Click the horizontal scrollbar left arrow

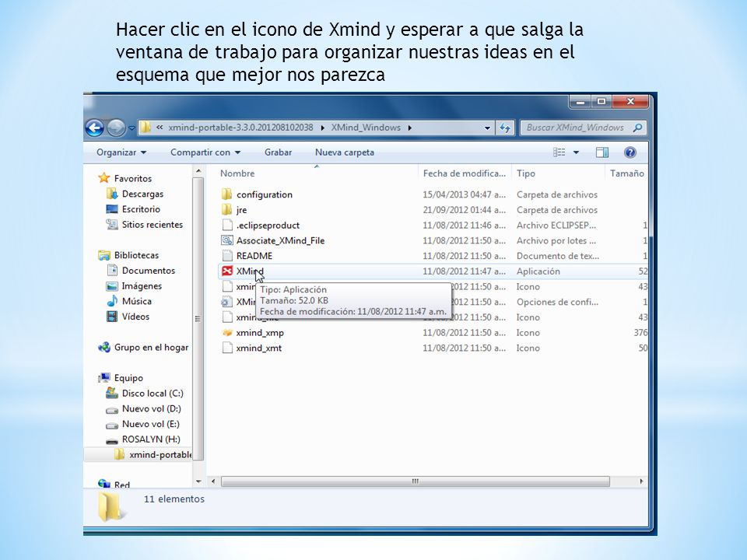click(213, 481)
